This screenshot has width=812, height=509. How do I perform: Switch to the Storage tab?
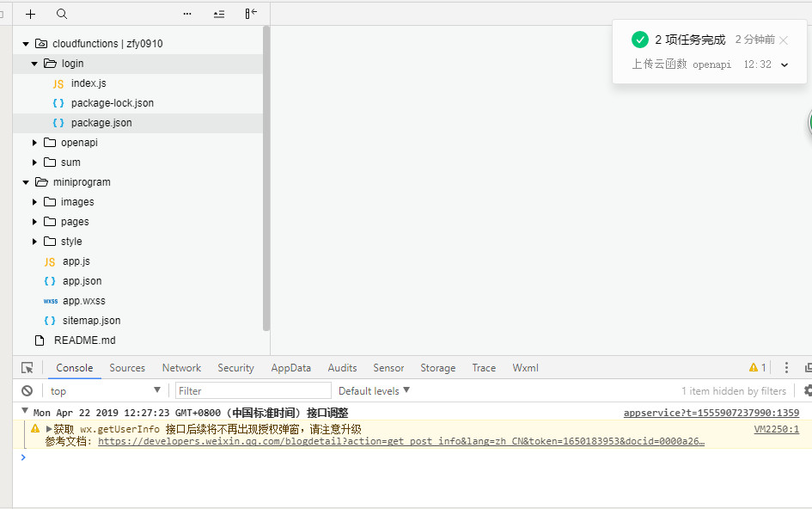[x=438, y=367]
